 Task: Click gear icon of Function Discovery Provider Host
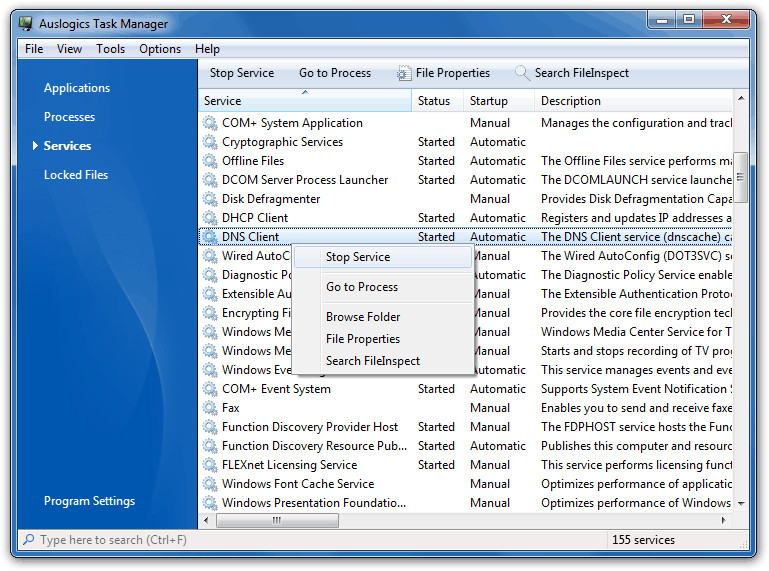(210, 427)
